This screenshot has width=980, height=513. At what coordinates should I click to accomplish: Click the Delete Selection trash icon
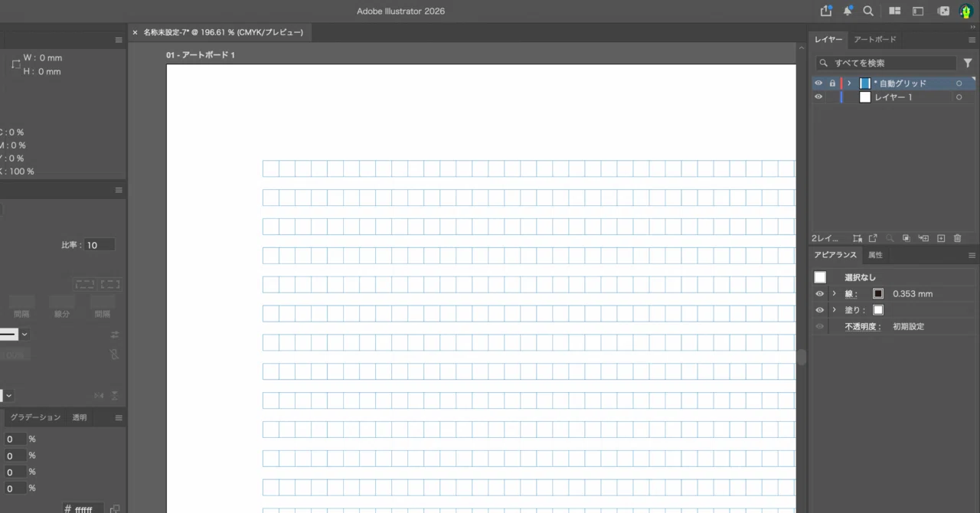tap(958, 239)
